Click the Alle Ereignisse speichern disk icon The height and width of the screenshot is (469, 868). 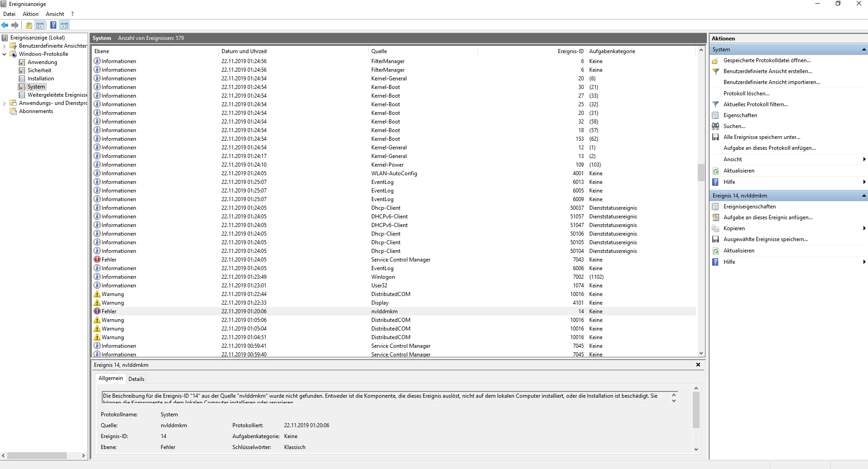coord(715,137)
